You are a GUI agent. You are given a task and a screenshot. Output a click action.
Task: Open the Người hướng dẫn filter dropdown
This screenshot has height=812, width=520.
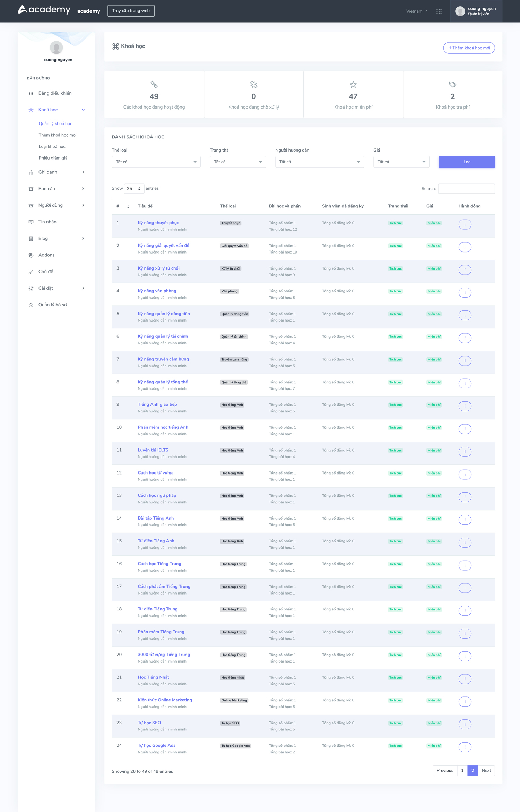(x=320, y=162)
